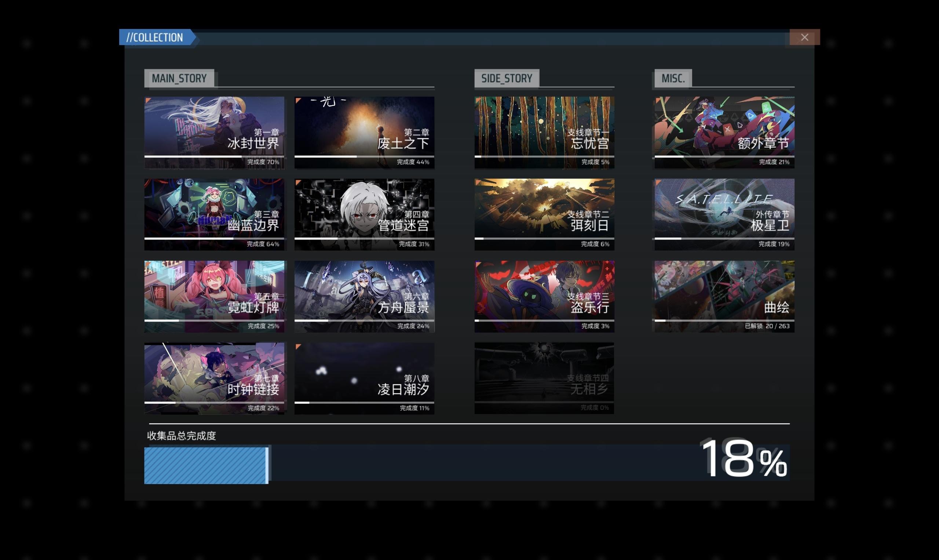939x560 pixels.
Task: Click the orange corner marker on 凌日潮汐
Action: coord(298,347)
